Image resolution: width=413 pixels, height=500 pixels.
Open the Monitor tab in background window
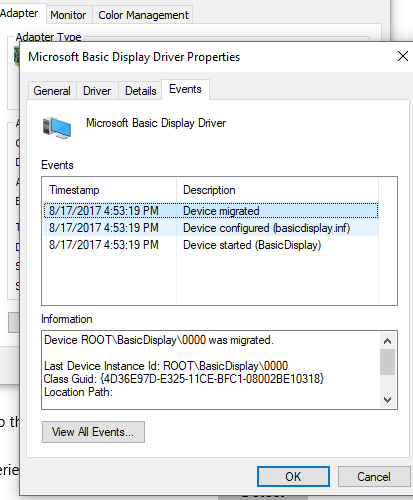(x=68, y=15)
